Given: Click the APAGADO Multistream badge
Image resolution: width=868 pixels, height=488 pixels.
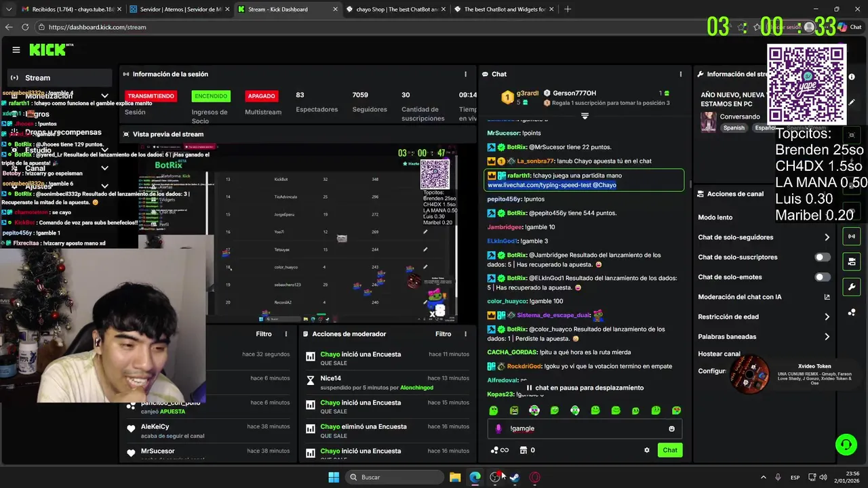Looking at the screenshot, I should coord(262,96).
